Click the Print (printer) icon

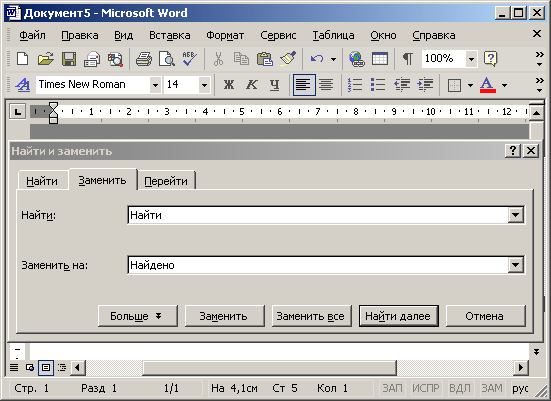coord(144,59)
